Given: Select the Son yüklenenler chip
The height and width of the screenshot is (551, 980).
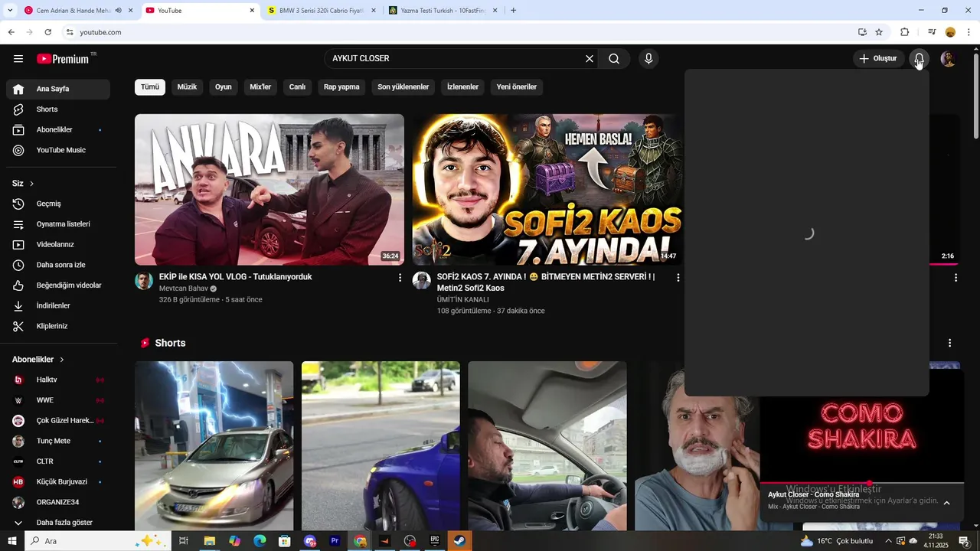Looking at the screenshot, I should (403, 87).
